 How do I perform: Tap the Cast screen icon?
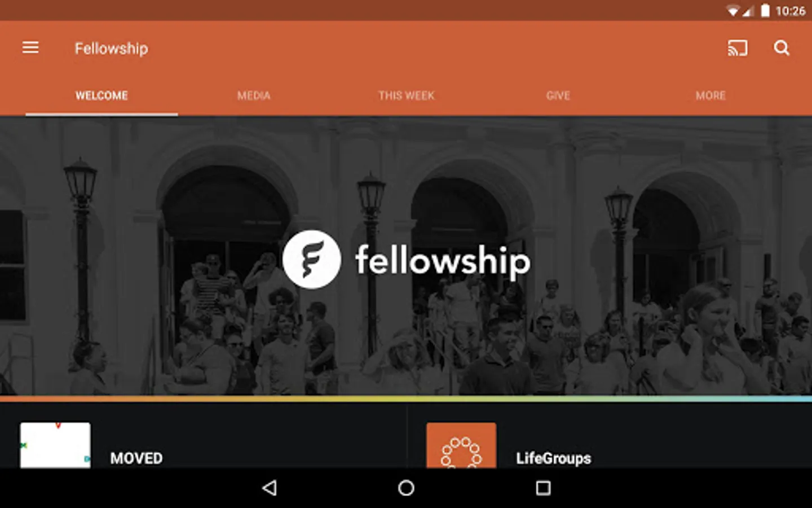(737, 48)
